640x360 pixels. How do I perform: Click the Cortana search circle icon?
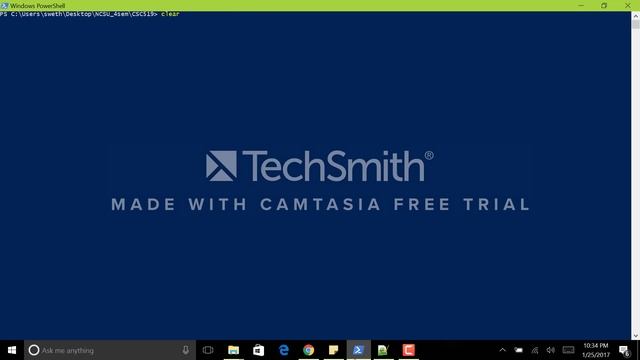pos(34,350)
